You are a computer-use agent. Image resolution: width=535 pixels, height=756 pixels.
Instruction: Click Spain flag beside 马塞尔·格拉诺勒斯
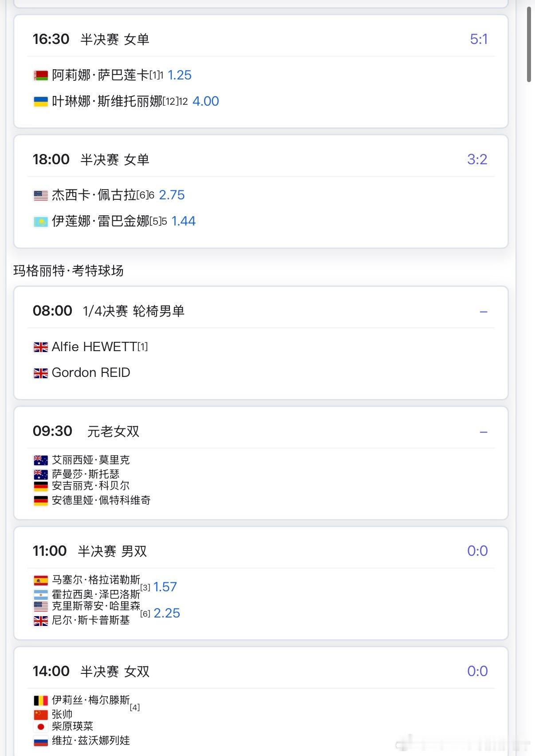pos(41,580)
